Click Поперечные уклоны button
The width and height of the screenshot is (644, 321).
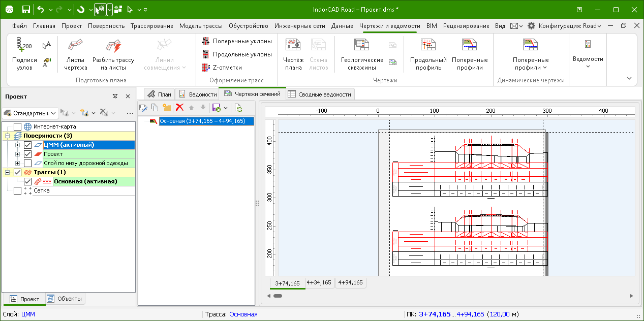pyautogui.click(x=237, y=41)
